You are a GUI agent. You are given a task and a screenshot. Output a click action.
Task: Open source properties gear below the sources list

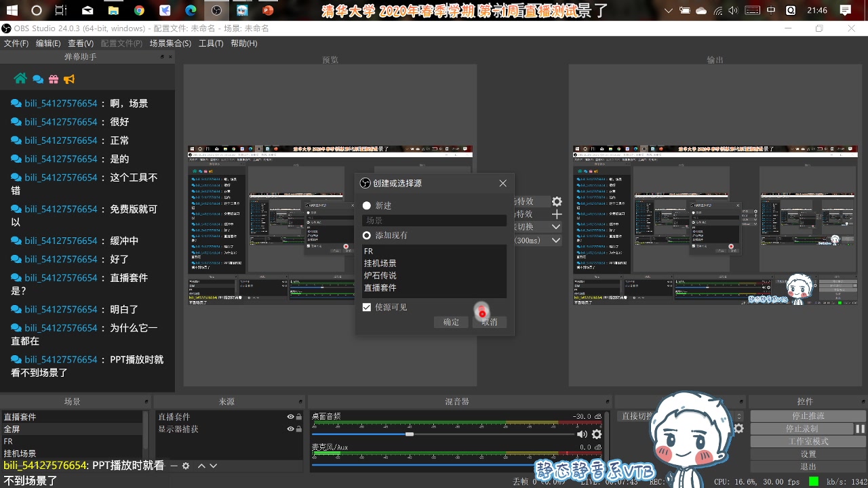pos(186,466)
